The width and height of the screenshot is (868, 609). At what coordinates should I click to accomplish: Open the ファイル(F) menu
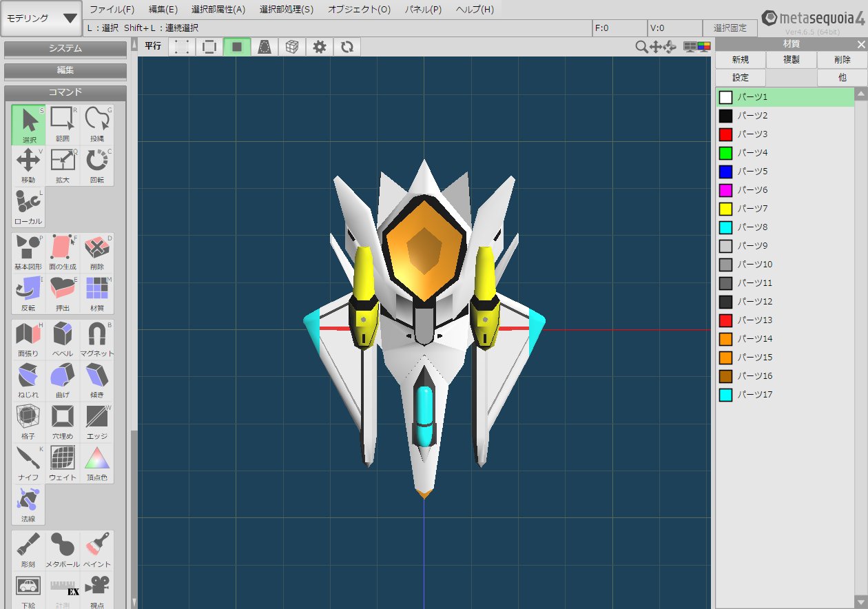112,10
